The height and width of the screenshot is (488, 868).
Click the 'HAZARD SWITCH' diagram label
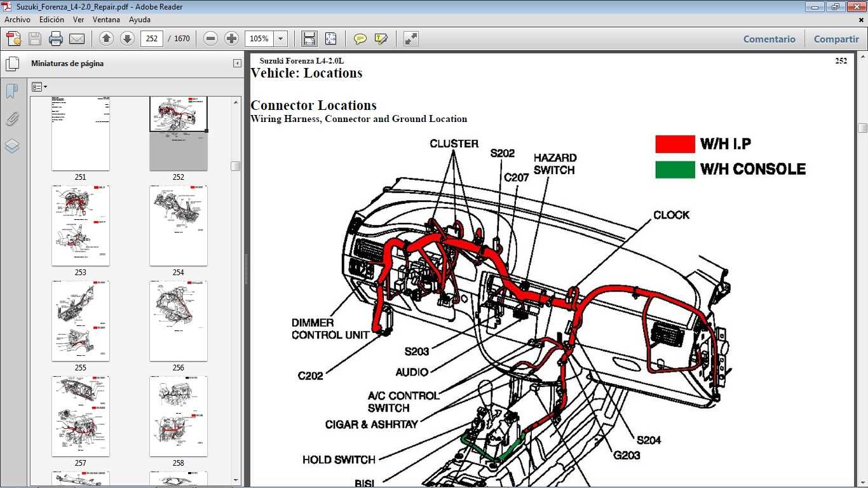pyautogui.click(x=555, y=164)
